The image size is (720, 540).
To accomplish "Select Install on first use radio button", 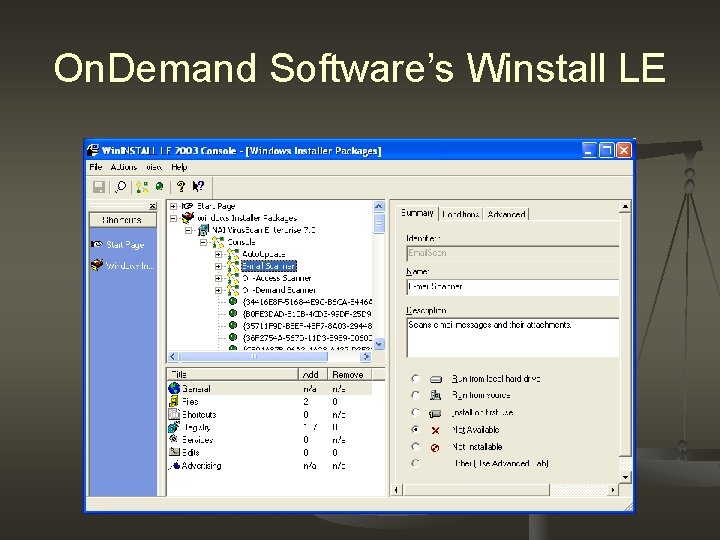I will pos(415,412).
